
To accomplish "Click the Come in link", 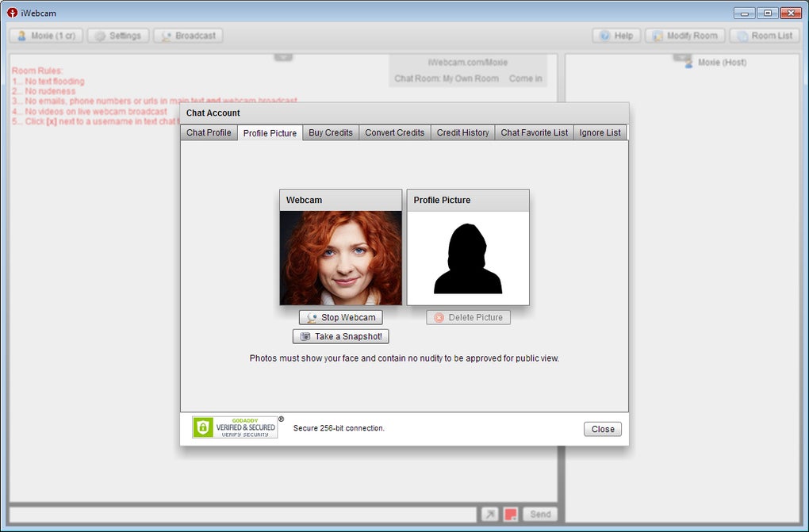I will click(525, 78).
